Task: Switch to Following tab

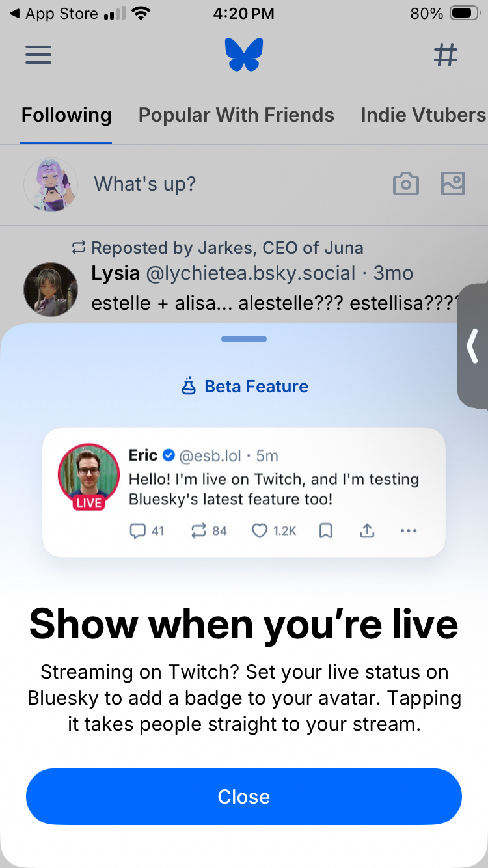Action: (66, 115)
